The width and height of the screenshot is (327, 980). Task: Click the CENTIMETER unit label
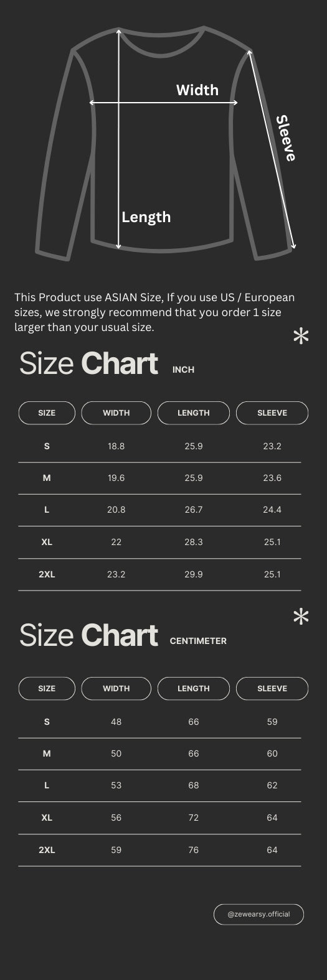(x=198, y=641)
